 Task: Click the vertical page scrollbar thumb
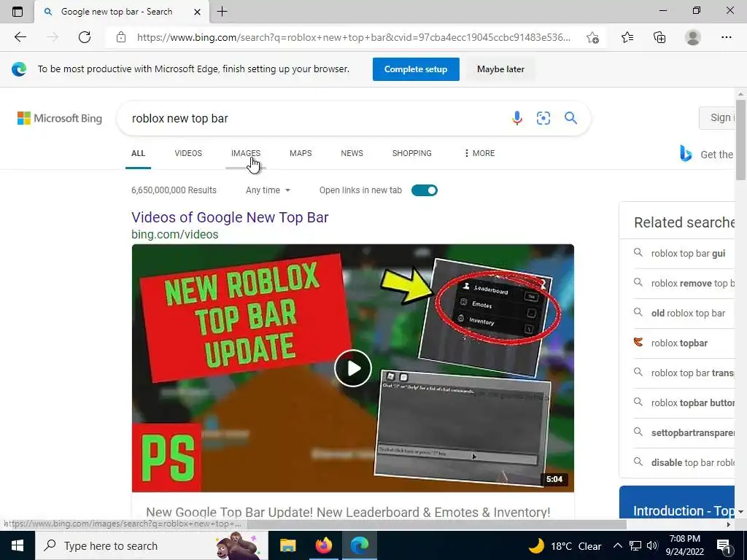tap(740, 140)
